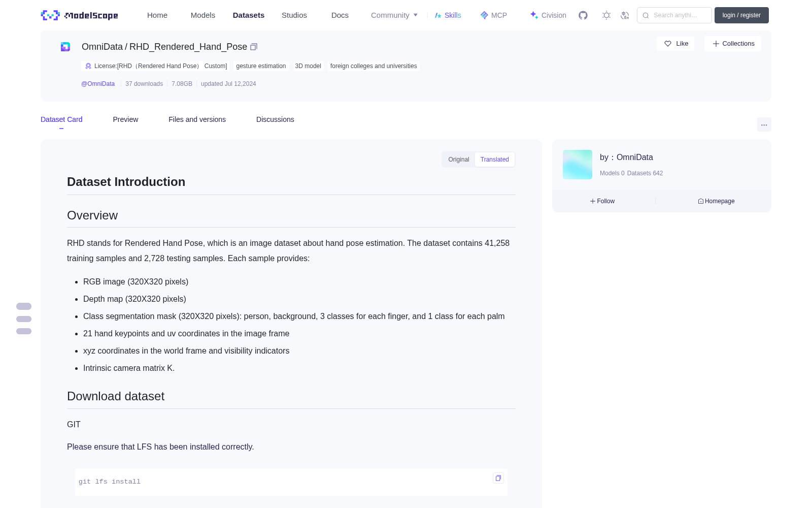Open the MCP page
The height and width of the screenshot is (508, 812).
(494, 15)
